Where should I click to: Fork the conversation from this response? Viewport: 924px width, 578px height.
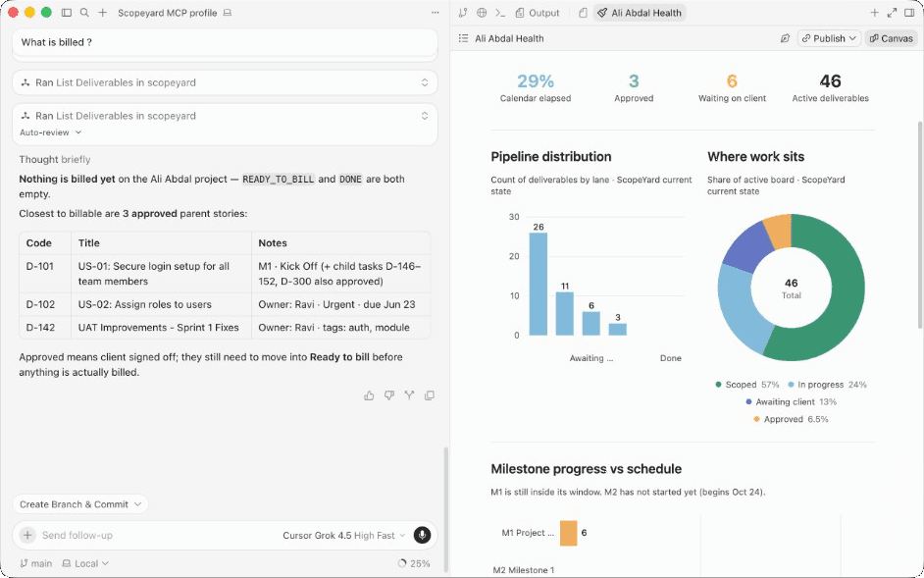409,395
